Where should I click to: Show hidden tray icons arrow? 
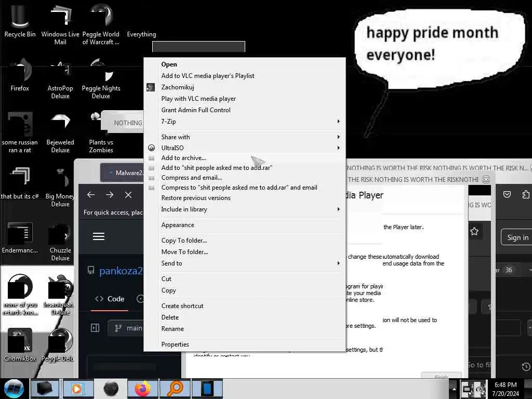coord(454,389)
